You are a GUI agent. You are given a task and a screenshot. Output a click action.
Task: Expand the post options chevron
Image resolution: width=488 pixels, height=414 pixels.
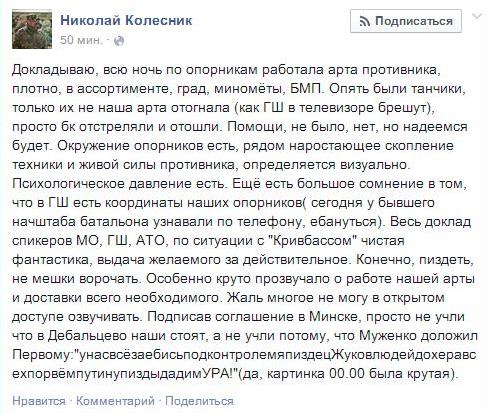(x=477, y=16)
